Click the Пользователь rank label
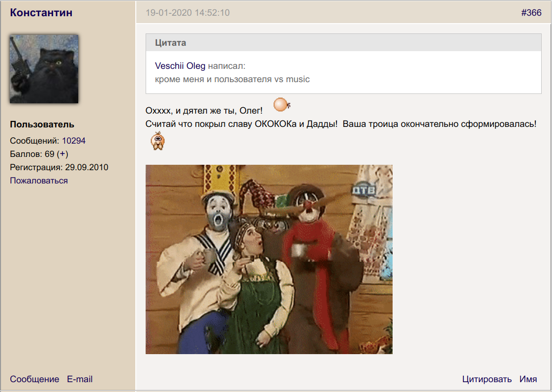 click(x=42, y=124)
